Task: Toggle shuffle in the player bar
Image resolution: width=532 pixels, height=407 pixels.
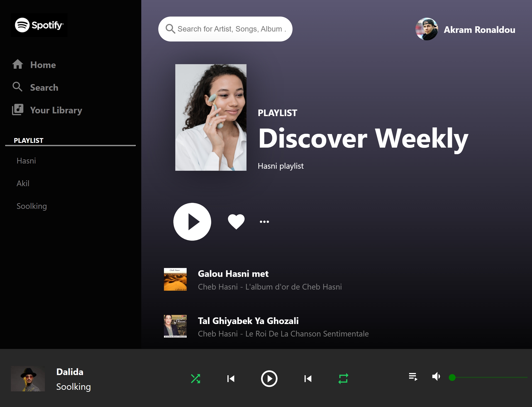Action: (x=195, y=378)
